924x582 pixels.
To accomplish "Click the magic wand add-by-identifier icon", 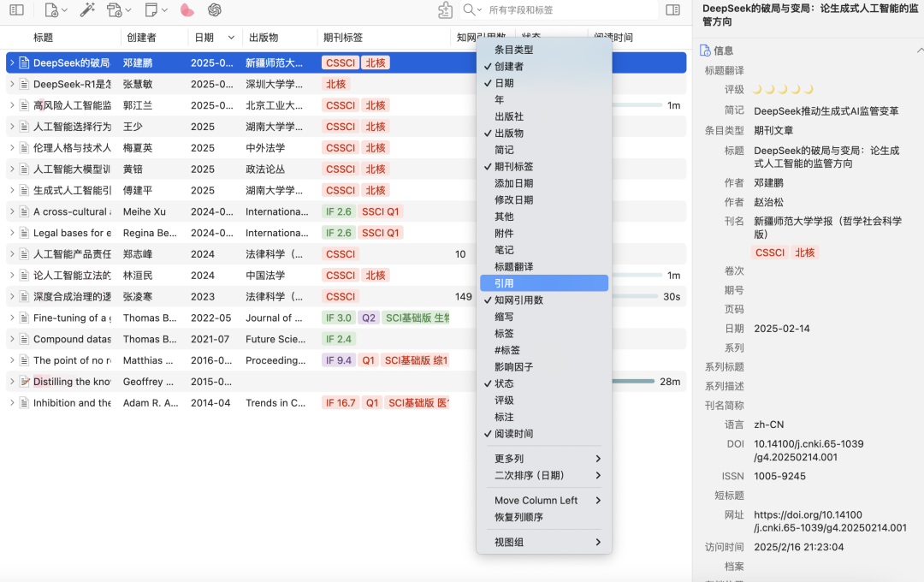I will click(87, 10).
